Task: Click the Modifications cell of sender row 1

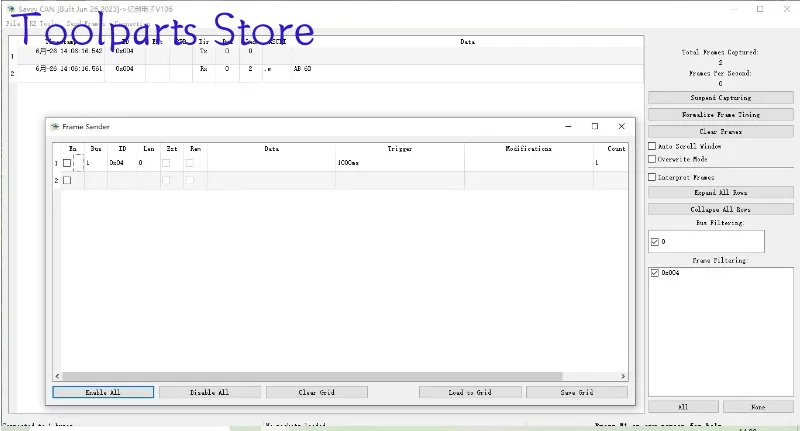Action: pyautogui.click(x=529, y=163)
